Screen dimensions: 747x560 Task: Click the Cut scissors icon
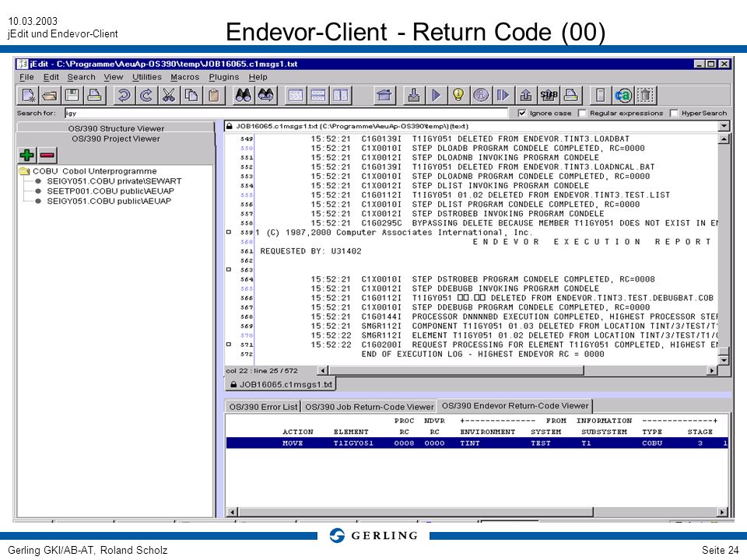point(169,96)
